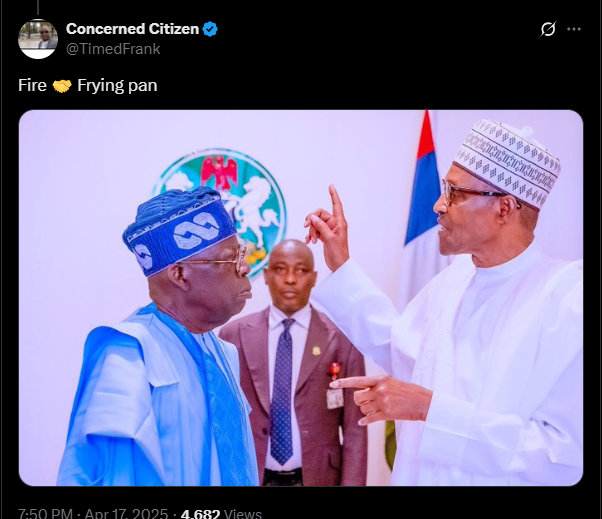Open the three-dot More options menu

(x=574, y=29)
